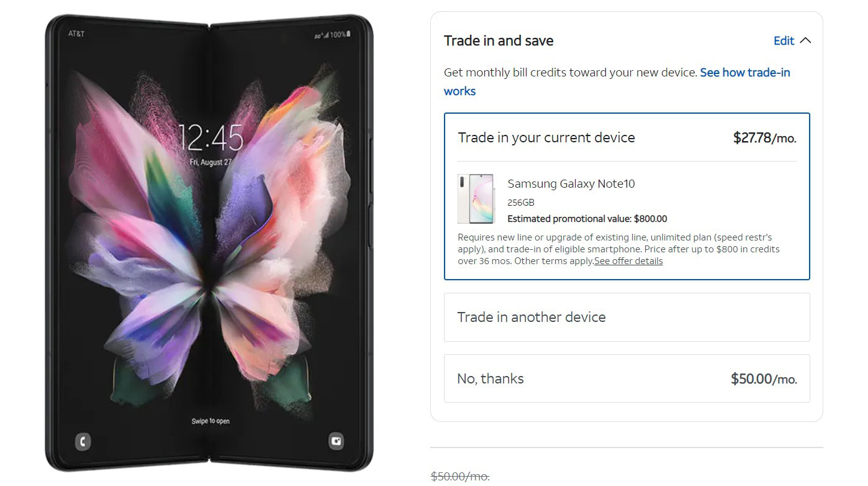Click the Samsung Galaxy Note10 device name
868x486 pixels.
click(x=571, y=183)
